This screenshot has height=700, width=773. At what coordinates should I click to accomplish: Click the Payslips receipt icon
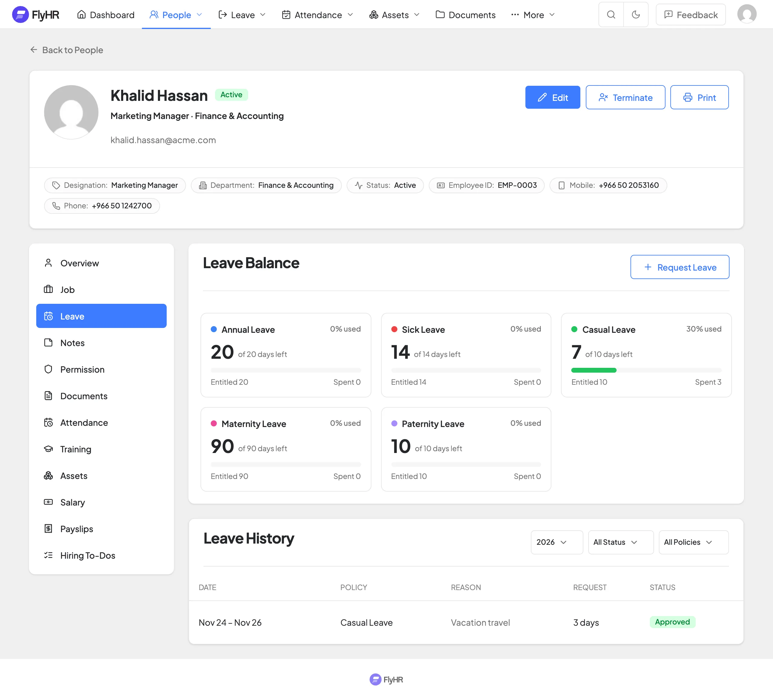48,528
